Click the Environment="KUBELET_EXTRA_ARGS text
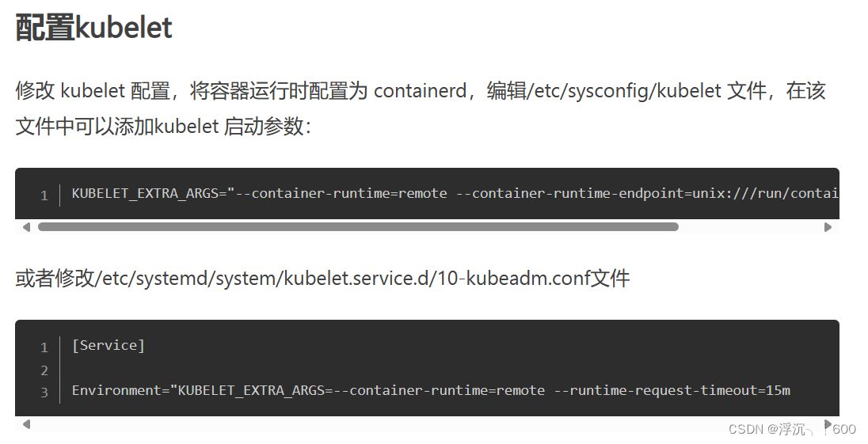Screen dimensions: 868x444 (198, 390)
